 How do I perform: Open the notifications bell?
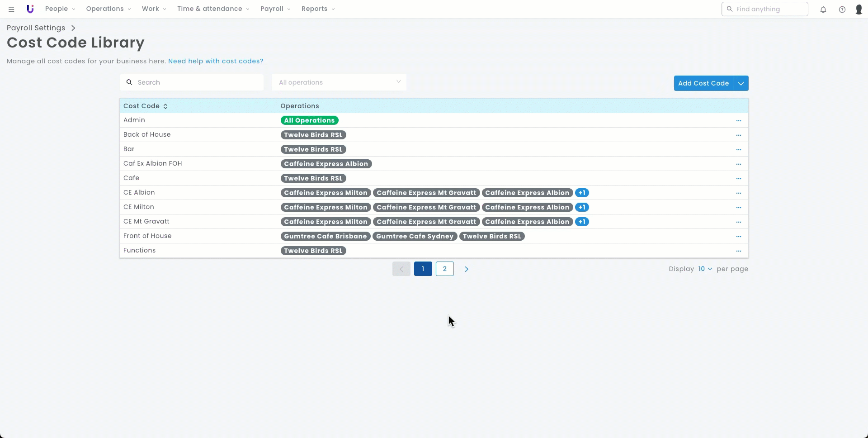click(823, 10)
